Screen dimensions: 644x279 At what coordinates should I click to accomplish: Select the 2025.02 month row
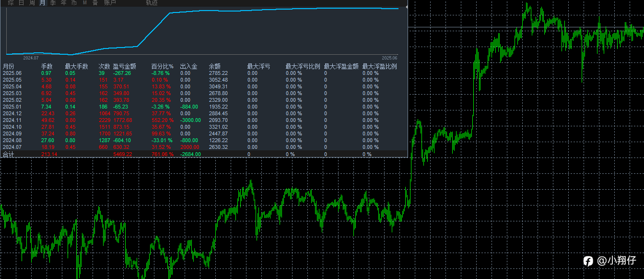tap(204, 100)
